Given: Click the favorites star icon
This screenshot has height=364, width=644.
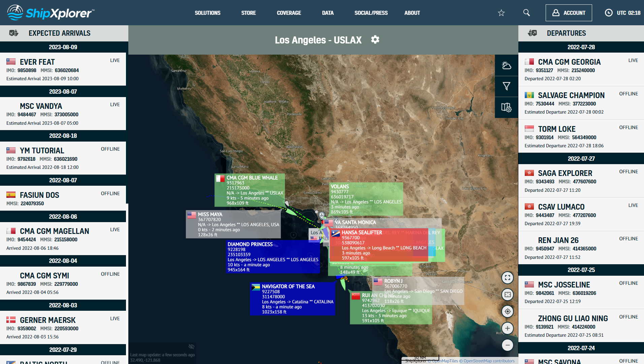Looking at the screenshot, I should (x=501, y=13).
